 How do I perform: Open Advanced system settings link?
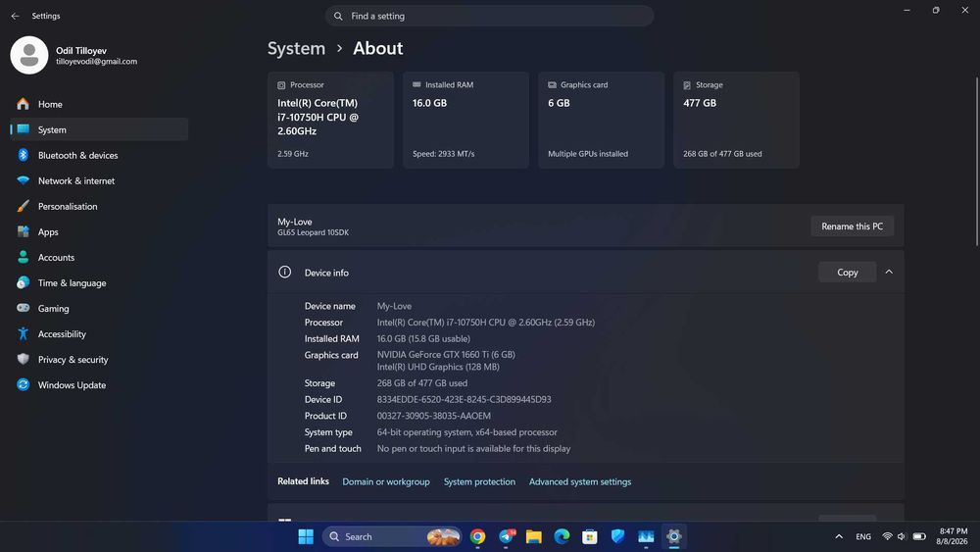(x=580, y=482)
